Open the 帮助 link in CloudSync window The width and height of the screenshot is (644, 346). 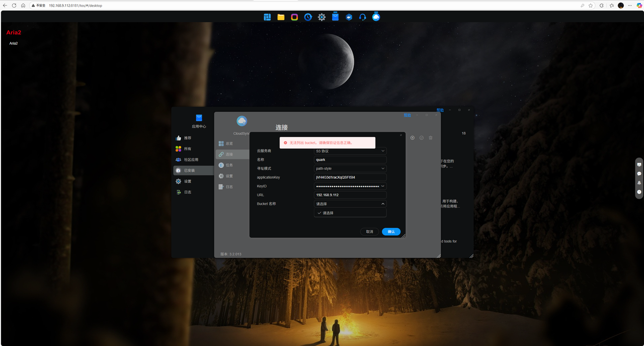coord(407,115)
